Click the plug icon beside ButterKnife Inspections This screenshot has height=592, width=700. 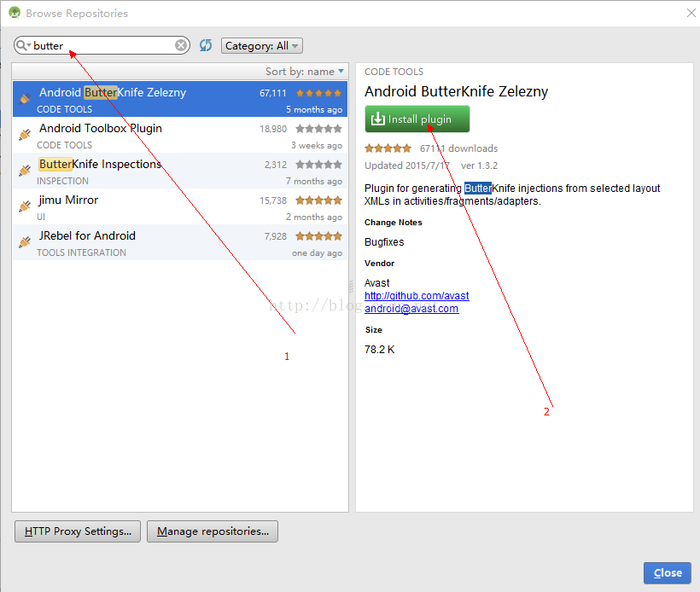[x=25, y=170]
